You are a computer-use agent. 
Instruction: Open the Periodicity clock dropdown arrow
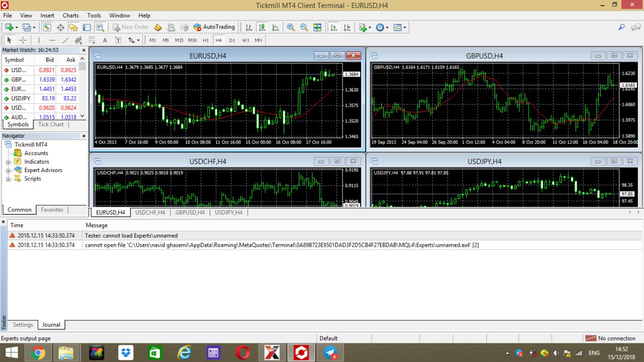pos(387,27)
